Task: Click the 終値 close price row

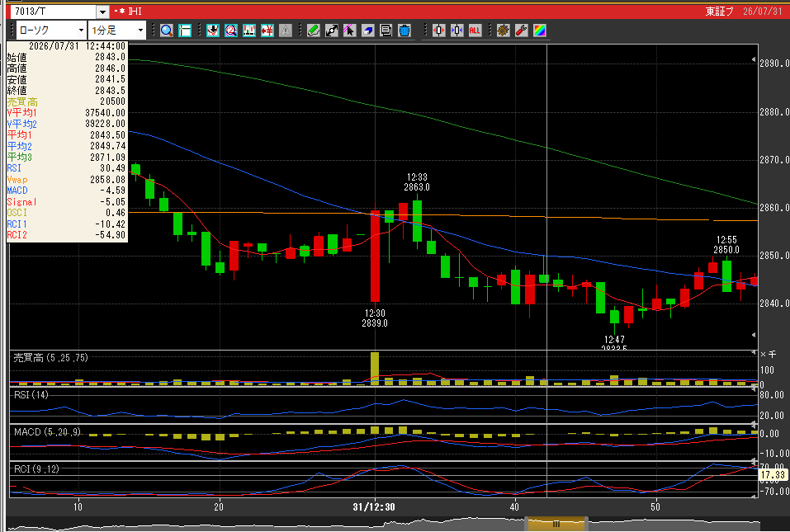Action: pyautogui.click(x=67, y=91)
